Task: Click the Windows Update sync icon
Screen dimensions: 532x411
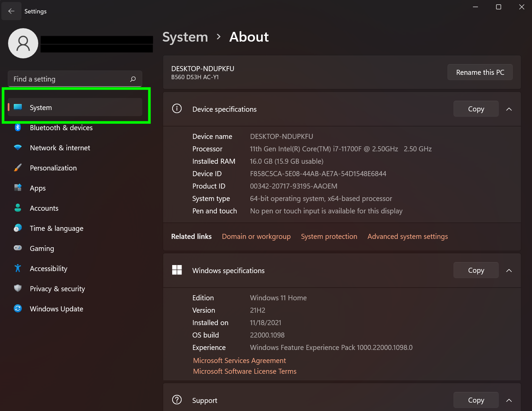Action: [18, 309]
